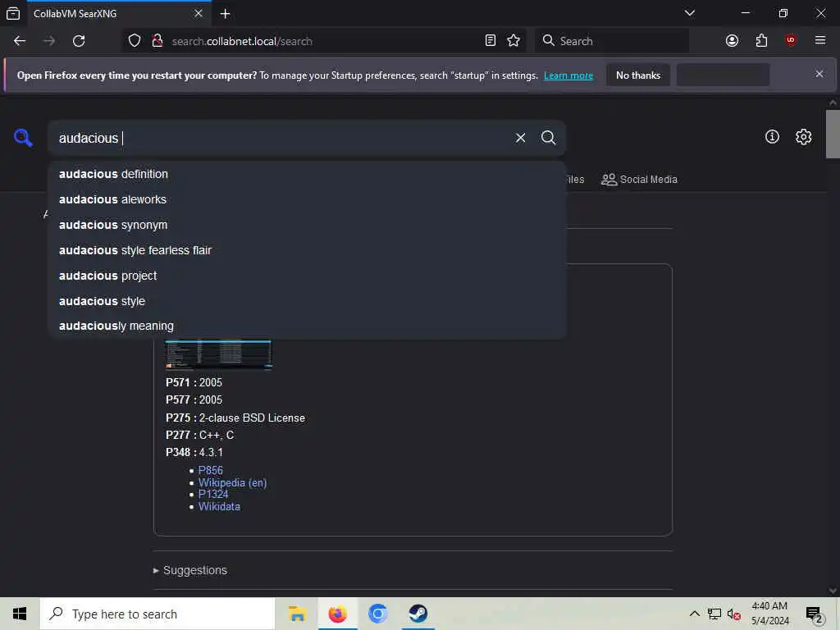Click the Windows taskbar search box

coord(157,614)
